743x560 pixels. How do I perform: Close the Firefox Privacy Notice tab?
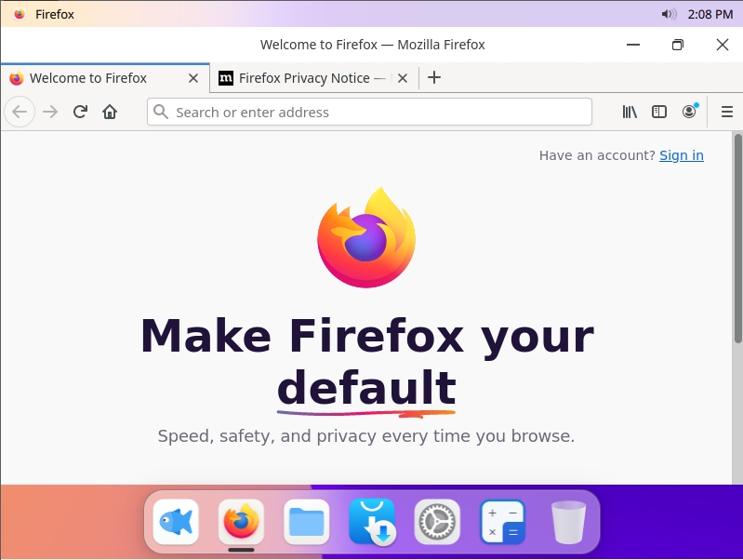(403, 78)
